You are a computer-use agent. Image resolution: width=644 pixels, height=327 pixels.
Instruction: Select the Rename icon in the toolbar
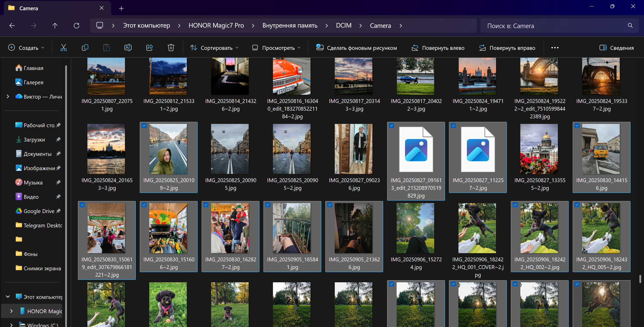(x=128, y=48)
